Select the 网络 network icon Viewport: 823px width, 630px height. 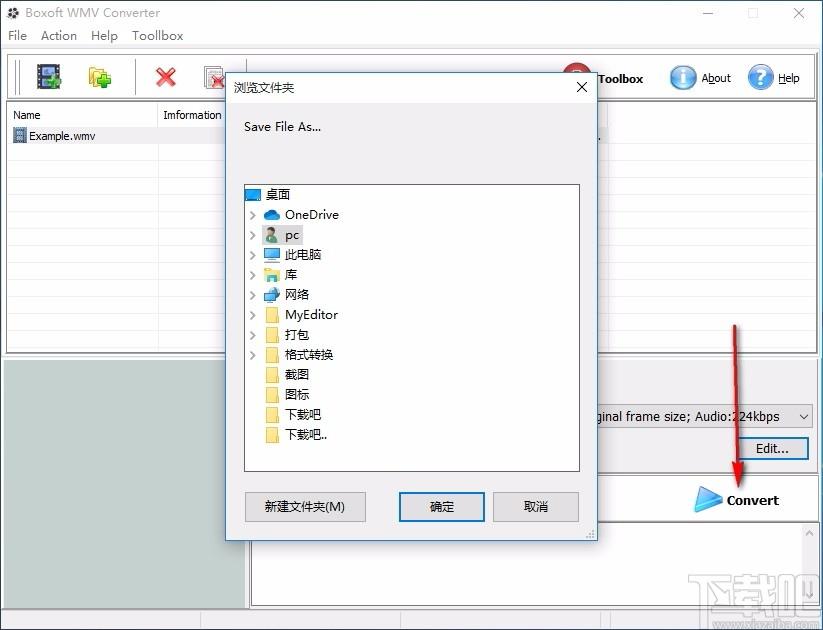(271, 295)
